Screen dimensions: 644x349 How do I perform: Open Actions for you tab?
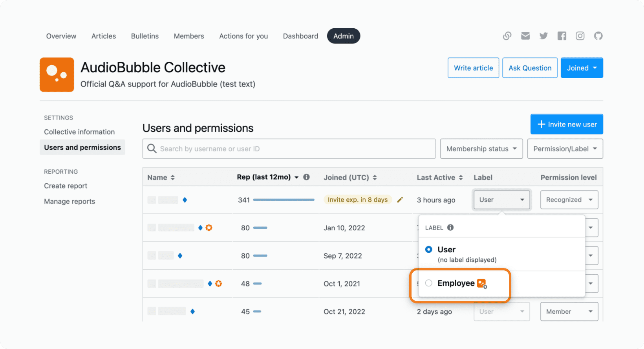pos(243,36)
